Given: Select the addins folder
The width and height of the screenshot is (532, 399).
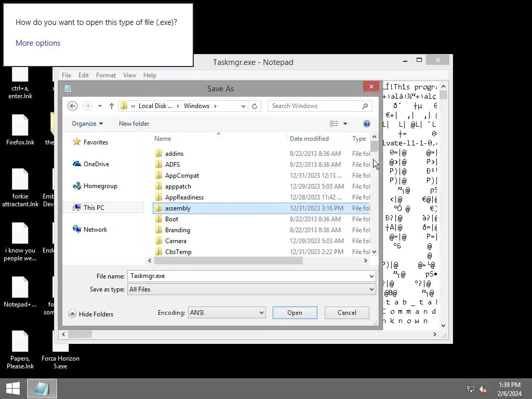Looking at the screenshot, I should (x=261, y=154).
